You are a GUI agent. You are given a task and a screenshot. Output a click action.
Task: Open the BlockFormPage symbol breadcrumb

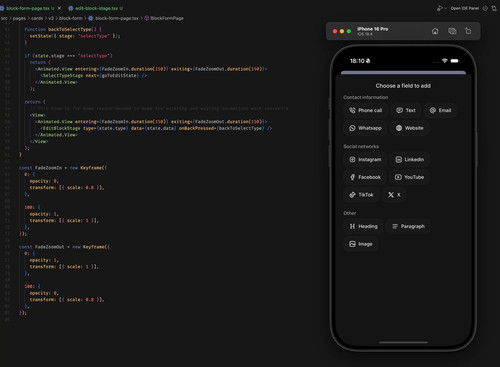coord(164,18)
